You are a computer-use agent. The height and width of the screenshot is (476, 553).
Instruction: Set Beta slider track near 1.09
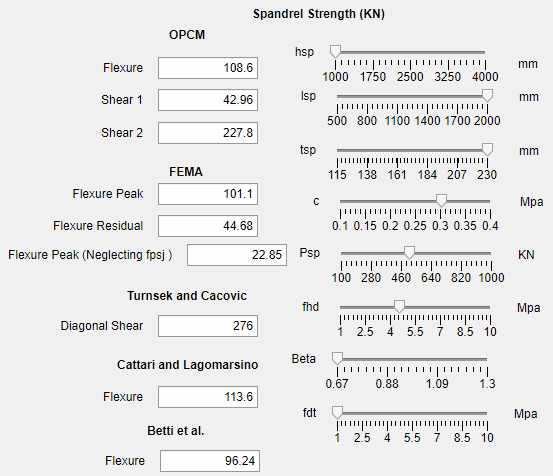click(437, 359)
